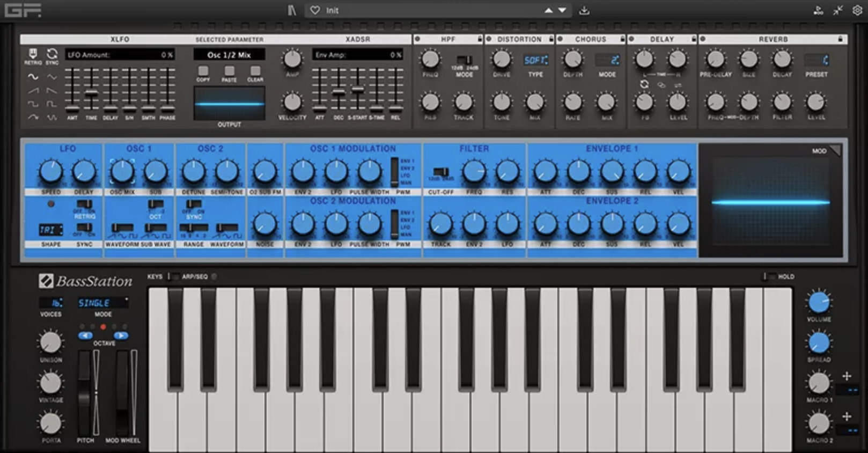Toggle the HPF 12dB/24dB Mode switch
This screenshot has height=453, width=868.
[x=465, y=60]
